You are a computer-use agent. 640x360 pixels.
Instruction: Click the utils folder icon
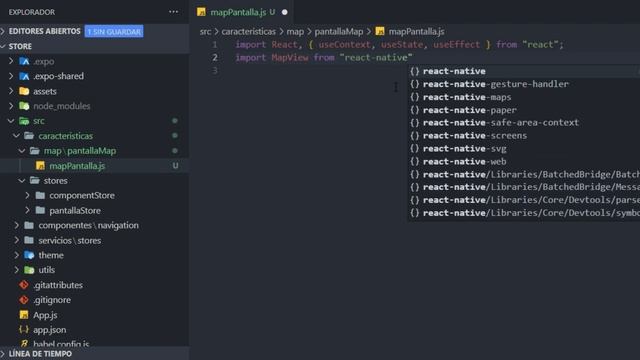[29, 270]
